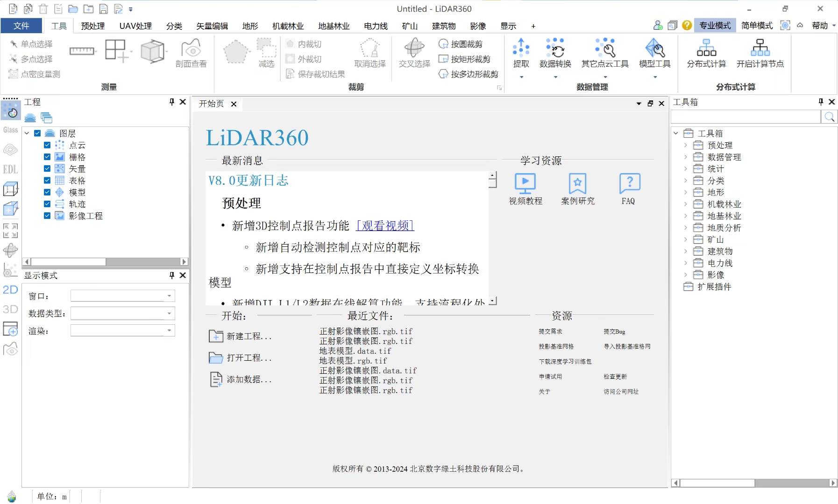Expand the 数据管理 toolbox folder
This screenshot has width=838, height=504.
(x=686, y=157)
